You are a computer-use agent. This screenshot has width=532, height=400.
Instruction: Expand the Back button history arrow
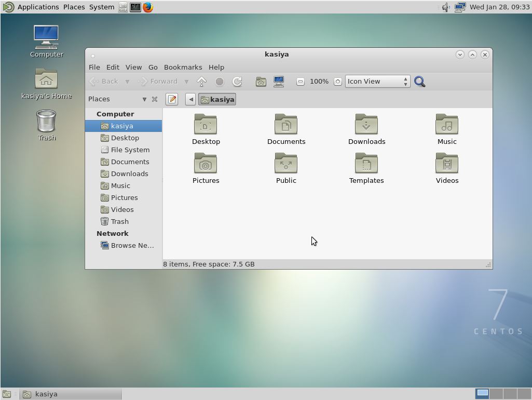pyautogui.click(x=127, y=81)
